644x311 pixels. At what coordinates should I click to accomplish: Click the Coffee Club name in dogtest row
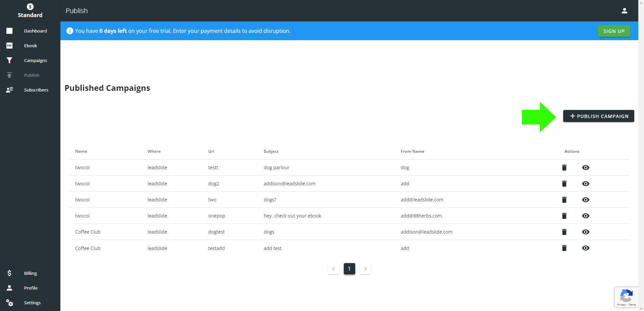point(88,232)
